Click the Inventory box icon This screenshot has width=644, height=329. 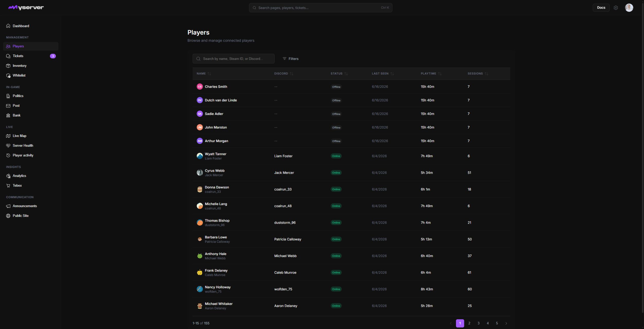pyautogui.click(x=8, y=66)
